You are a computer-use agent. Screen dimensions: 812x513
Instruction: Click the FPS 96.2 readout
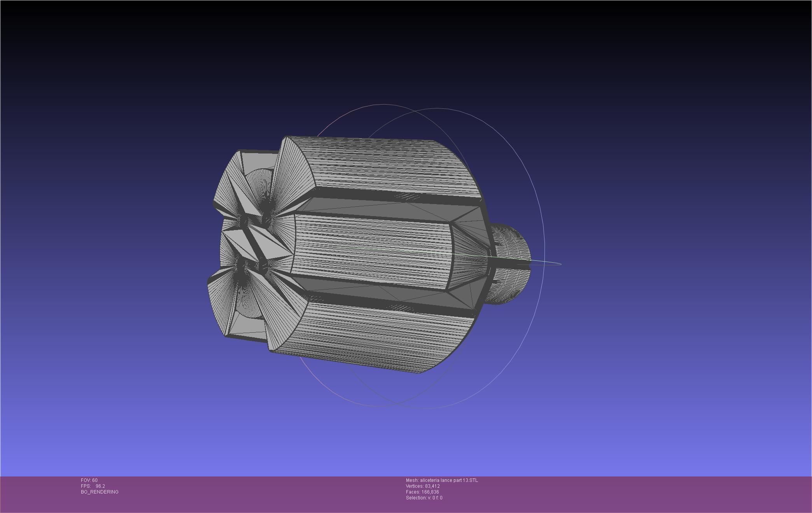pos(93,486)
